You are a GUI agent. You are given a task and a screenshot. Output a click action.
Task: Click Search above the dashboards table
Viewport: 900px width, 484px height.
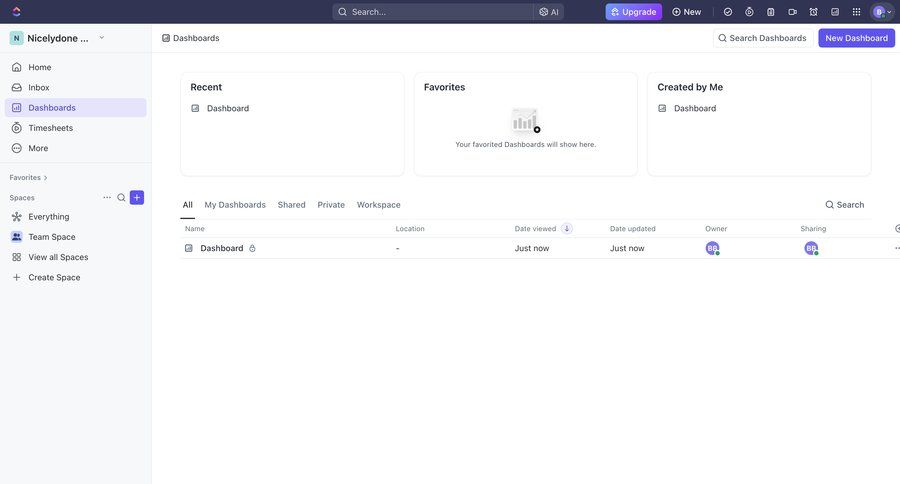(x=844, y=204)
